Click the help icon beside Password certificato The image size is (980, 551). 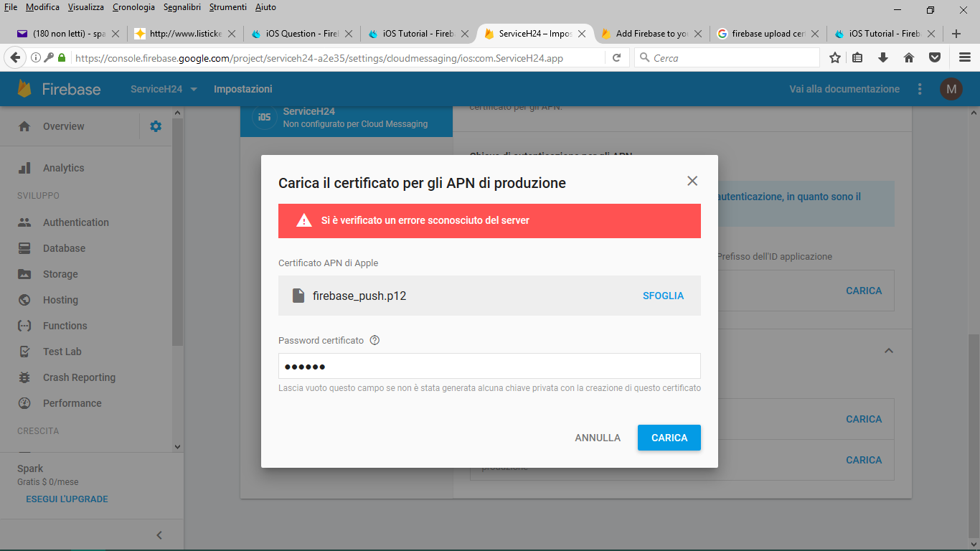374,340
